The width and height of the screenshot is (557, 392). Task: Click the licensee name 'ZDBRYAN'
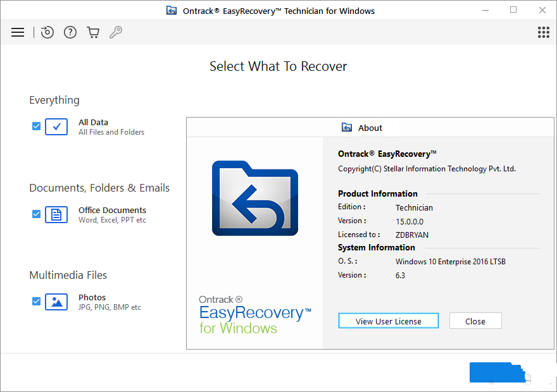coord(412,235)
